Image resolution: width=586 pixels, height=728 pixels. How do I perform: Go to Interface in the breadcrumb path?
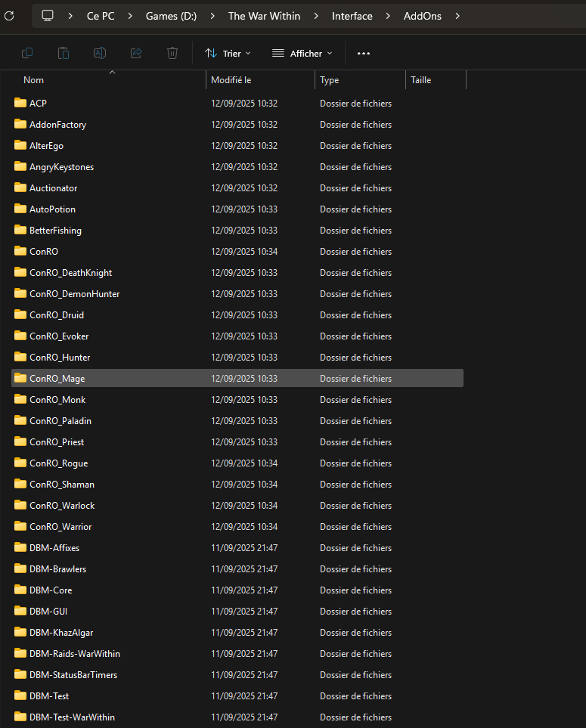(x=352, y=16)
